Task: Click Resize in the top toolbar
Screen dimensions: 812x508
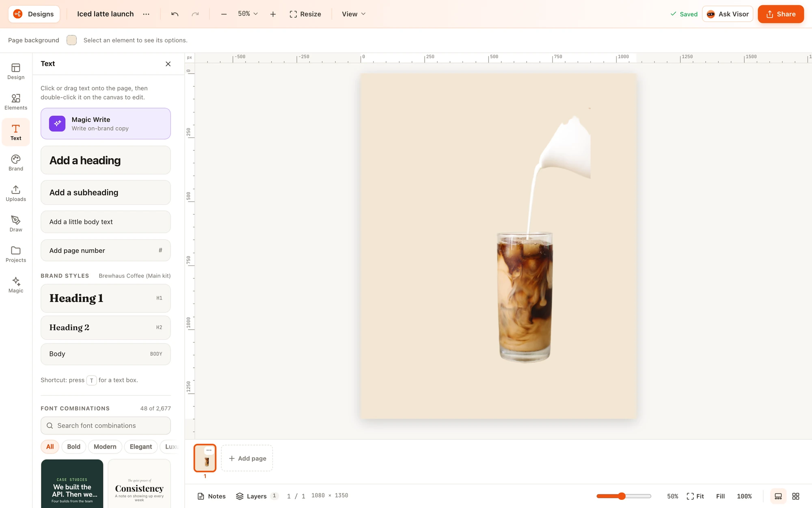Action: coord(305,14)
